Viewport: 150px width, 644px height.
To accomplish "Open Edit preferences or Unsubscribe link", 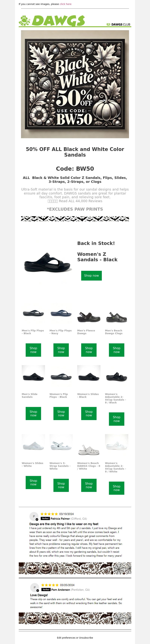I will (x=75, y=638).
